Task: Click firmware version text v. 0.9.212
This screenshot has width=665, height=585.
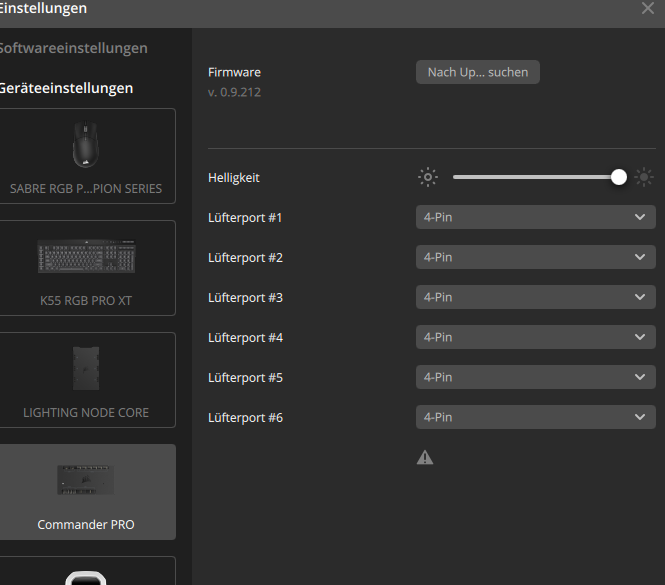Action: [x=234, y=92]
